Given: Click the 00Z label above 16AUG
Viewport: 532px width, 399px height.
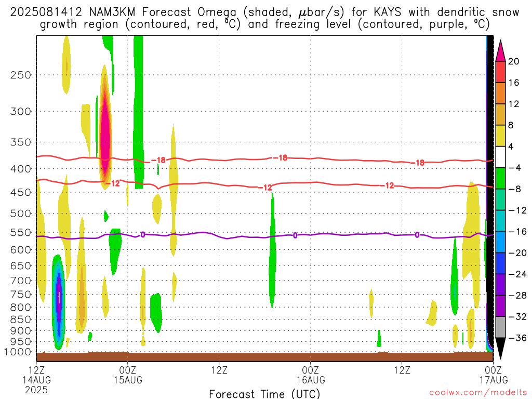Looking at the screenshot, I should (x=311, y=369).
